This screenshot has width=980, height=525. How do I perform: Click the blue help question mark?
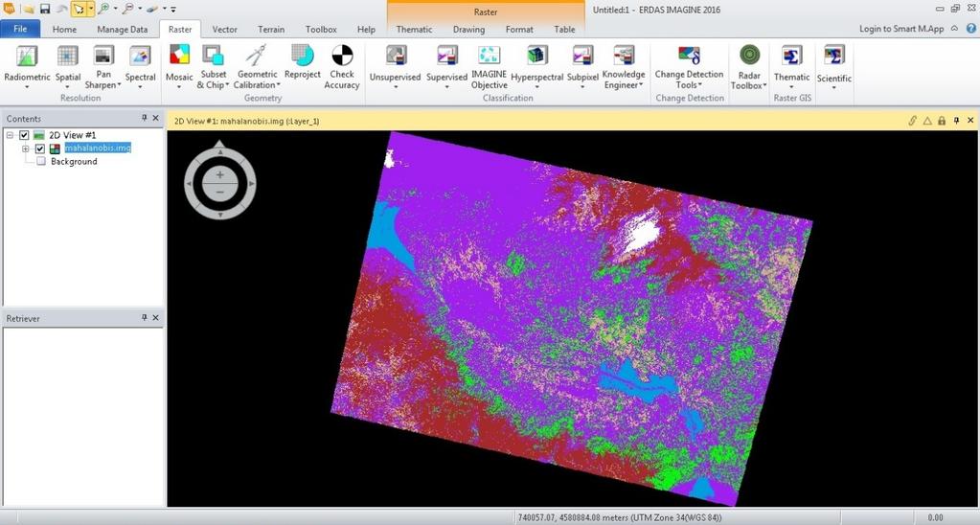pyautogui.click(x=971, y=28)
